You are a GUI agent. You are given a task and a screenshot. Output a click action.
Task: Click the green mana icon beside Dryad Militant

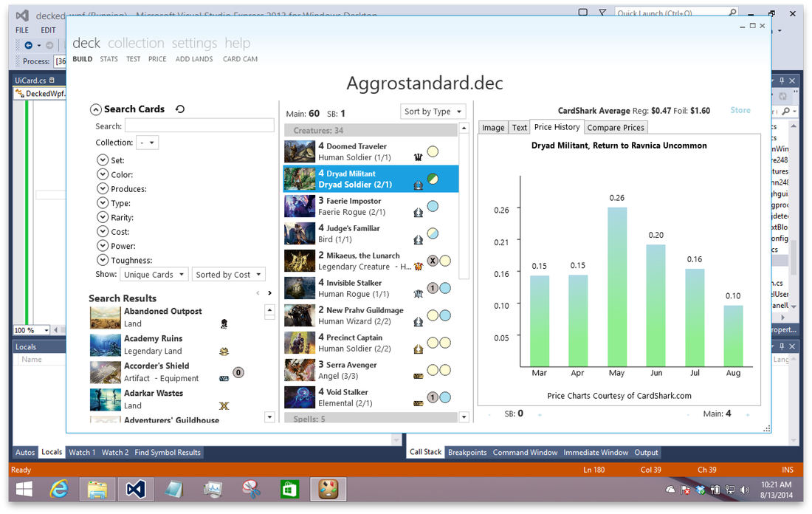pyautogui.click(x=433, y=178)
